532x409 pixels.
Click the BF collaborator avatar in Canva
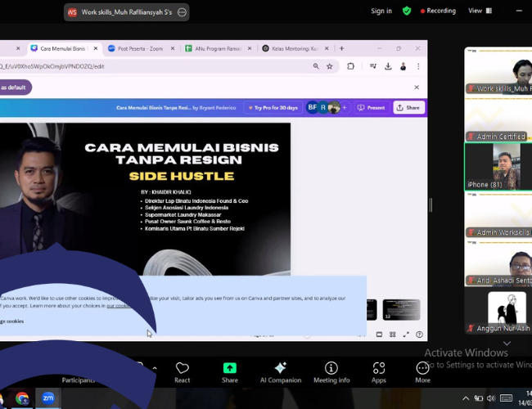tap(312, 107)
